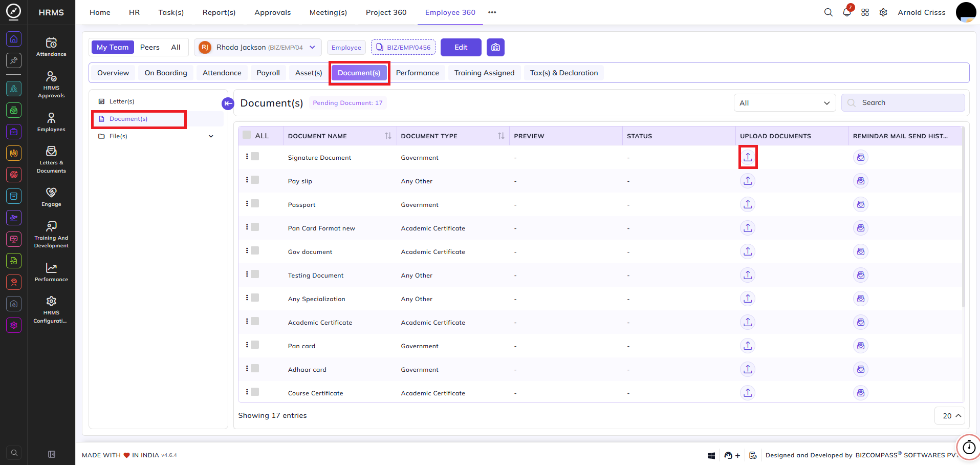The width and height of the screenshot is (980, 465).
Task: Open settings gear in top bar
Action: pyautogui.click(x=883, y=12)
